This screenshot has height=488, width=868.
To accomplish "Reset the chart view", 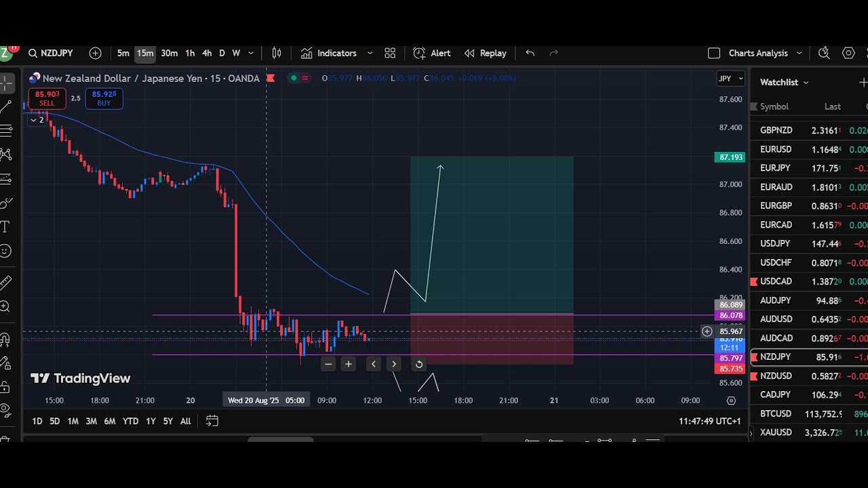I will pos(419,364).
